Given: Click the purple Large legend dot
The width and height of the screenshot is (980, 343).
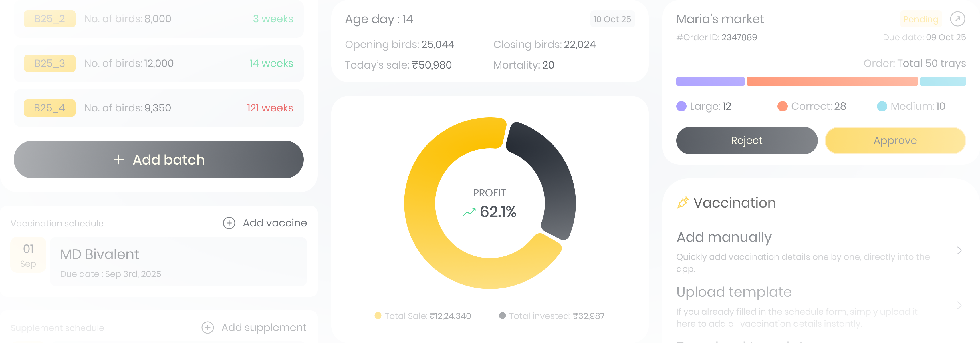Looking at the screenshot, I should pos(681,107).
